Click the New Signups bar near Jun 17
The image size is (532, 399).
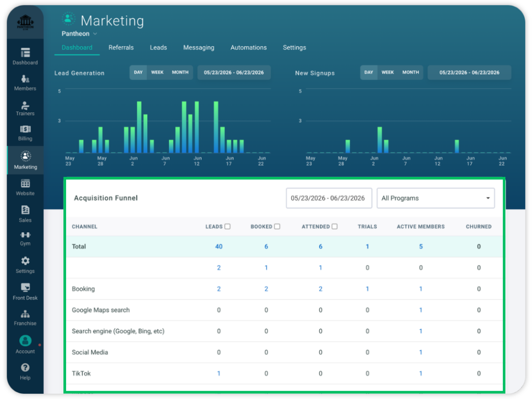457,146
